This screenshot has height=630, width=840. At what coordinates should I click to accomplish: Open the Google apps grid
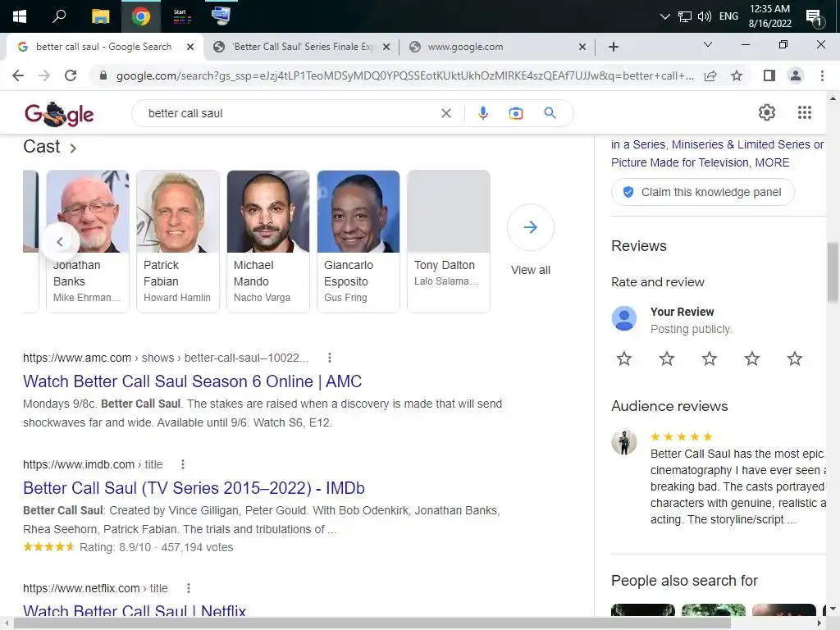(x=805, y=112)
